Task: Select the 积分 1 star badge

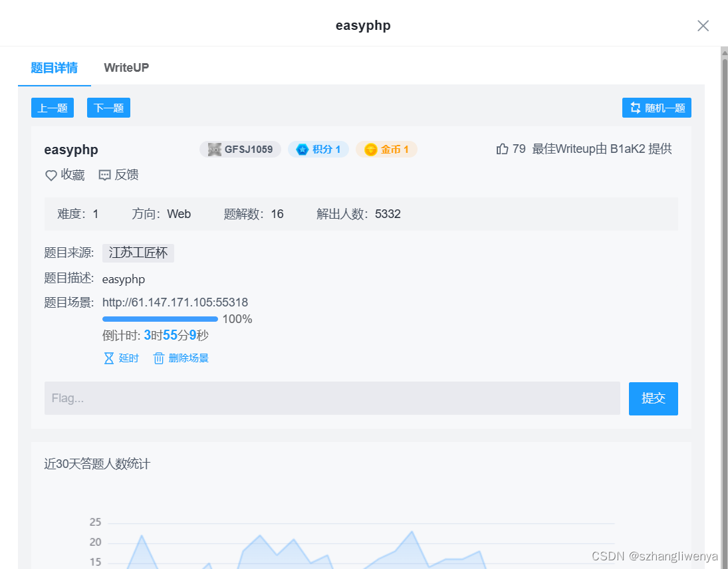Action: tap(318, 149)
